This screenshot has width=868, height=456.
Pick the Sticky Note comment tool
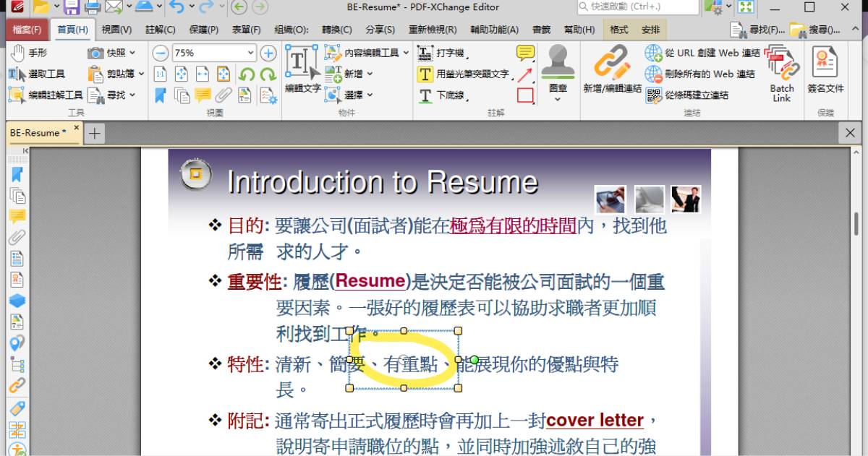[x=525, y=53]
